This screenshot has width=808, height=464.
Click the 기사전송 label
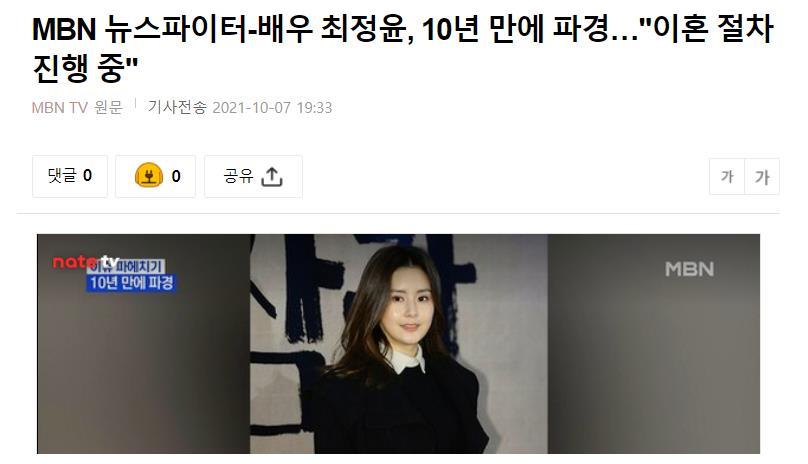click(x=177, y=107)
